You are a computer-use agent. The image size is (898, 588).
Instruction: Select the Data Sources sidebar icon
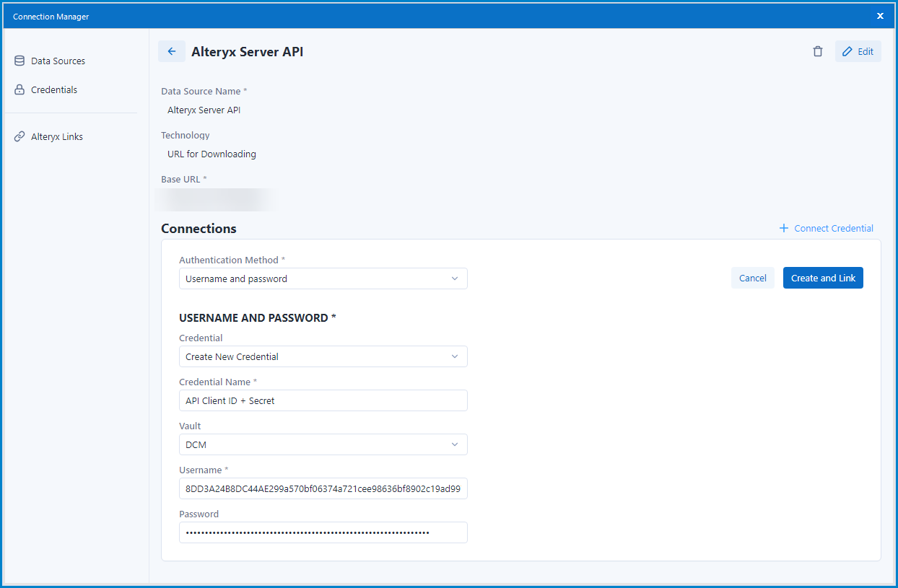[19, 61]
